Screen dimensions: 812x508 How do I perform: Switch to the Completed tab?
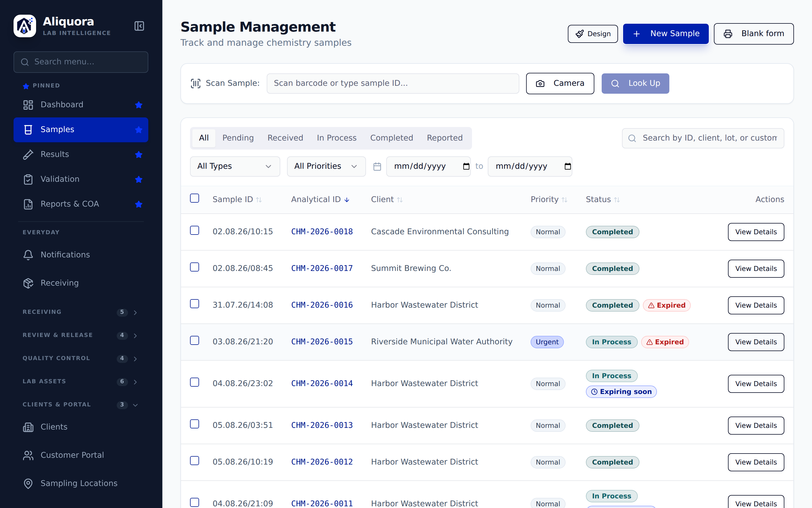pyautogui.click(x=392, y=138)
